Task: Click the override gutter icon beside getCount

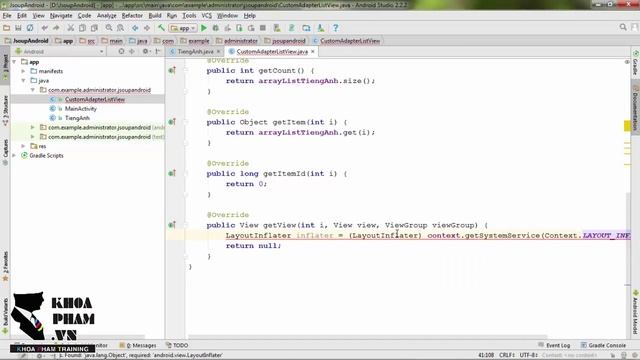Action: [172, 70]
